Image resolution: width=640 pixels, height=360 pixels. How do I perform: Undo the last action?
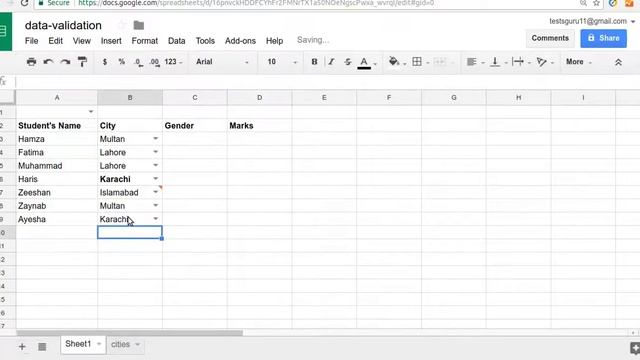click(48, 62)
